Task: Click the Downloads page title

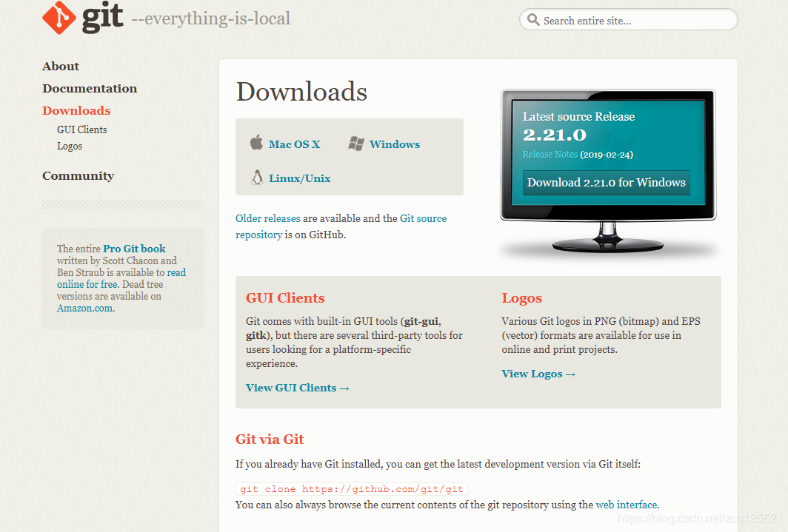Action: pyautogui.click(x=301, y=91)
